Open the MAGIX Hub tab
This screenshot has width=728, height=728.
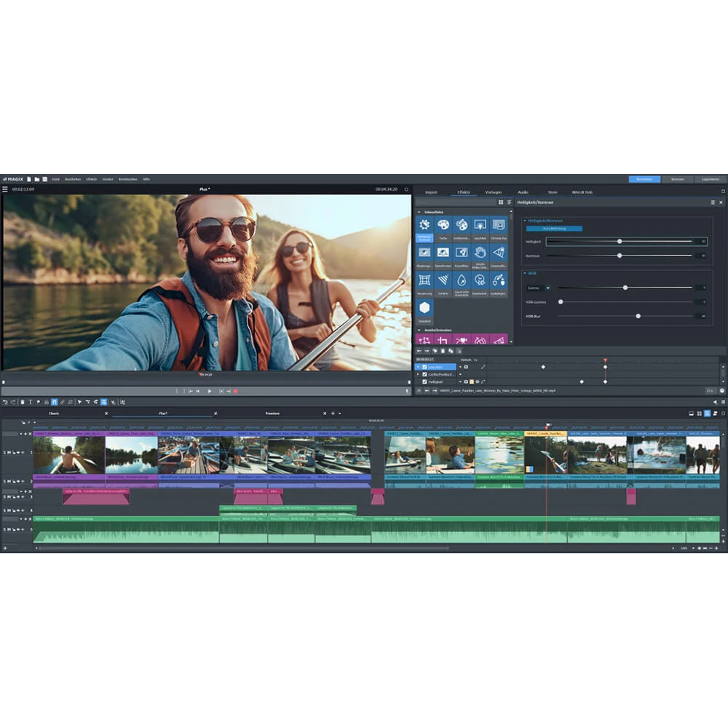(x=582, y=192)
